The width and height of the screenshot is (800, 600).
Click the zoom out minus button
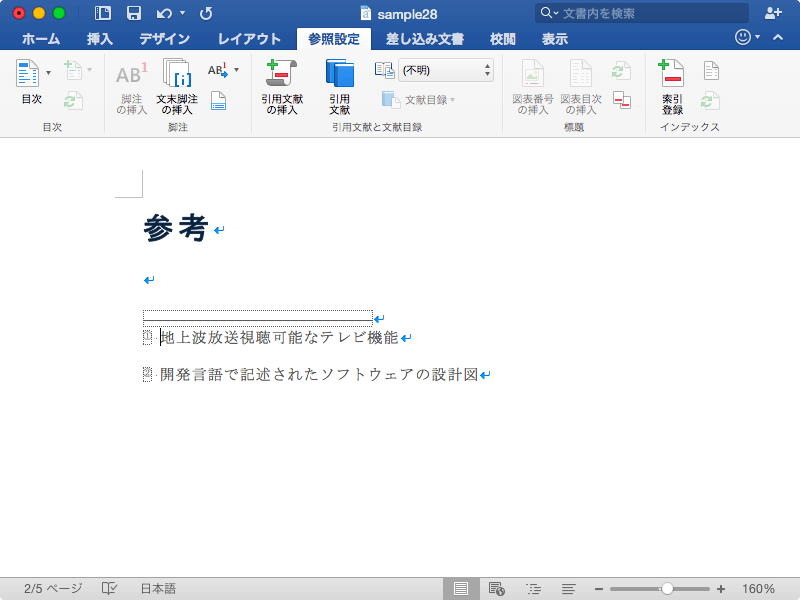point(598,589)
